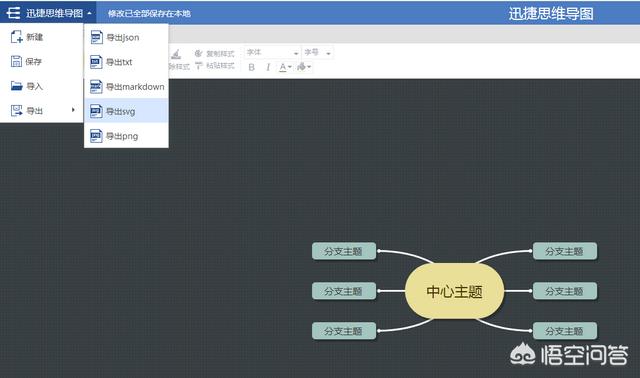Open the font color dropdown arrow
640x378 pixels.
click(290, 67)
